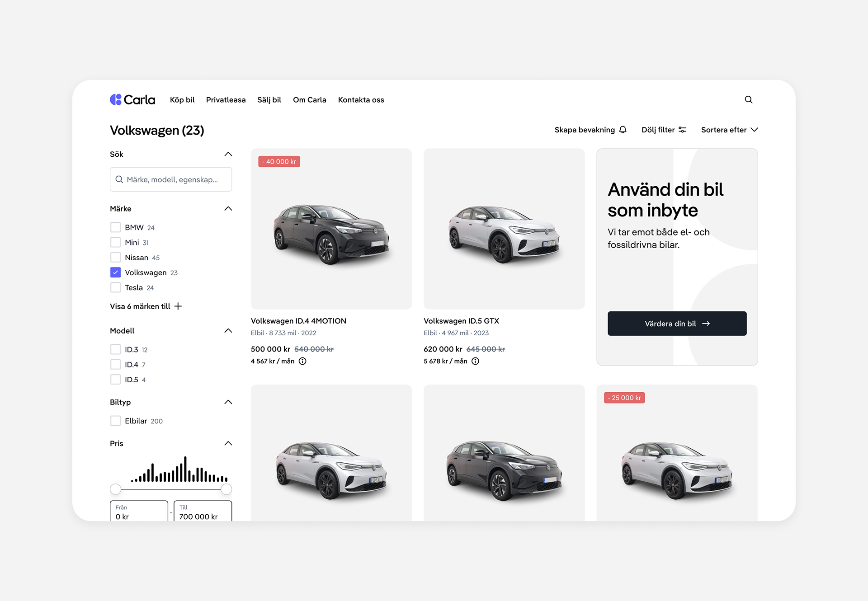The height and width of the screenshot is (601, 868).
Task: Click the bell icon for Skapa bevakning
Action: 623,130
